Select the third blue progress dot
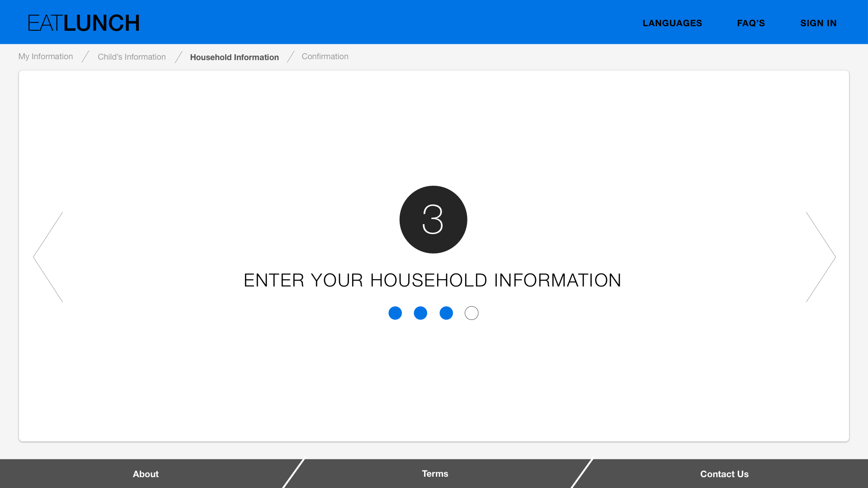The image size is (868, 488). point(446,313)
